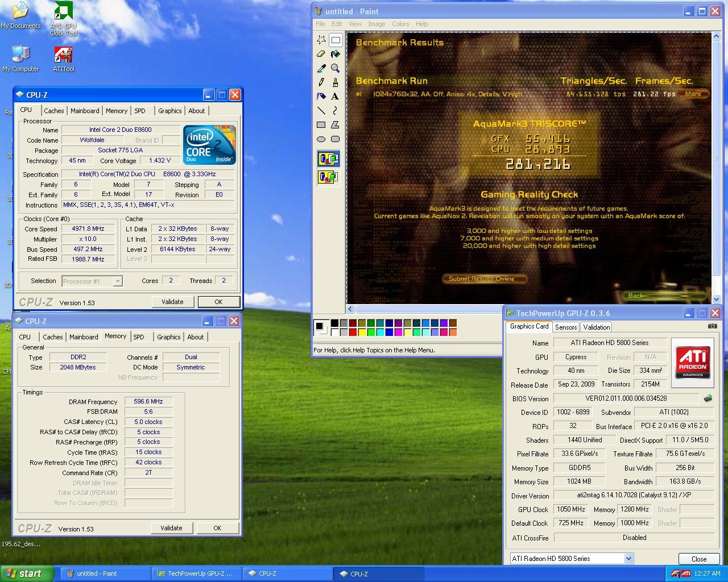Viewport: 728px width, 582px height.
Task: Switch to the untitled - Paint taskbar button
Action: (105, 573)
